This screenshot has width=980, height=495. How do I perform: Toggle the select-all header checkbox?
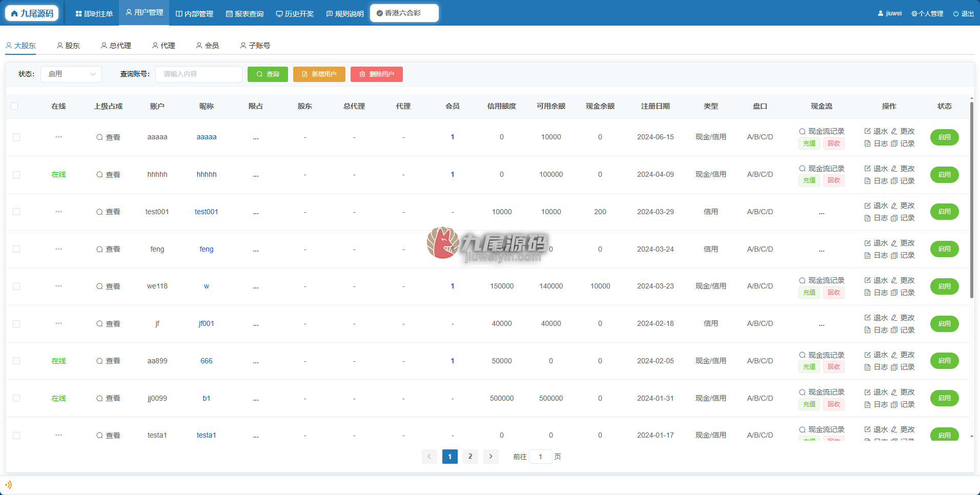14,106
